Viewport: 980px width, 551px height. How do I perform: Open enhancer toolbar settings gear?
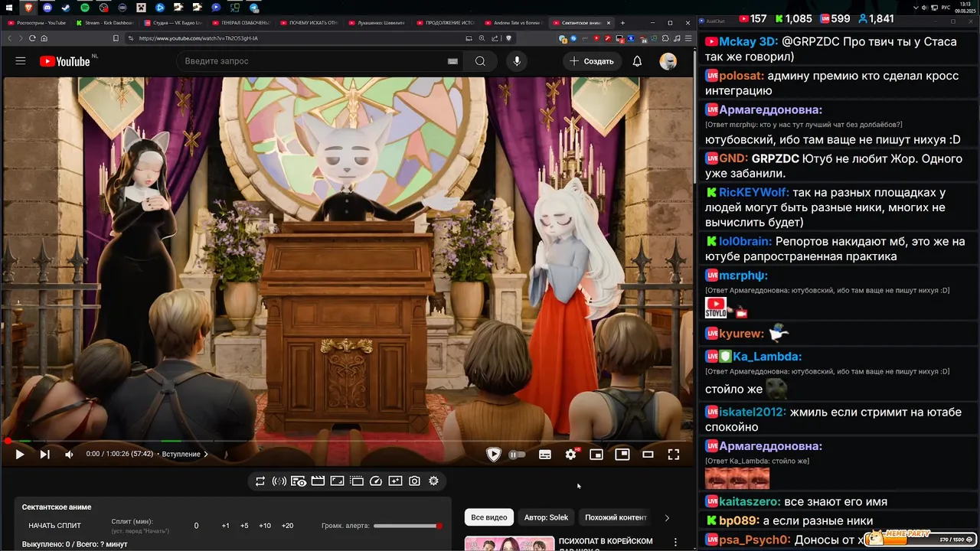(433, 481)
